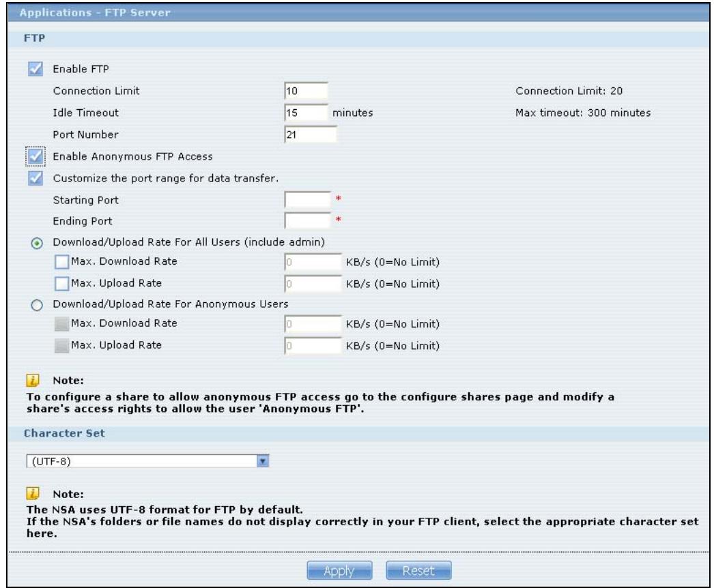Toggle Enable Anonymous FTP Access checkbox
Image resolution: width=714 pixels, height=588 pixels.
click(x=35, y=157)
